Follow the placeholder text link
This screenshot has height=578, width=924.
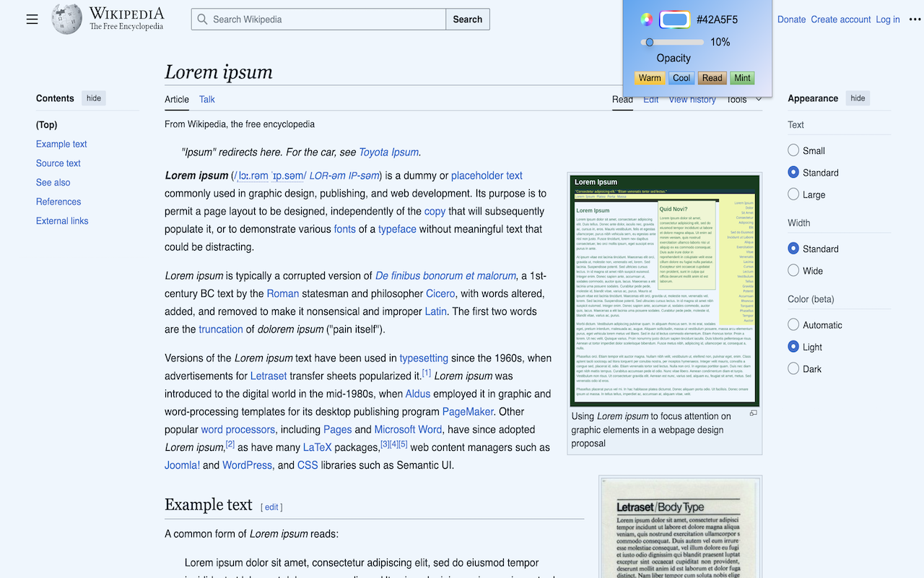487,176
